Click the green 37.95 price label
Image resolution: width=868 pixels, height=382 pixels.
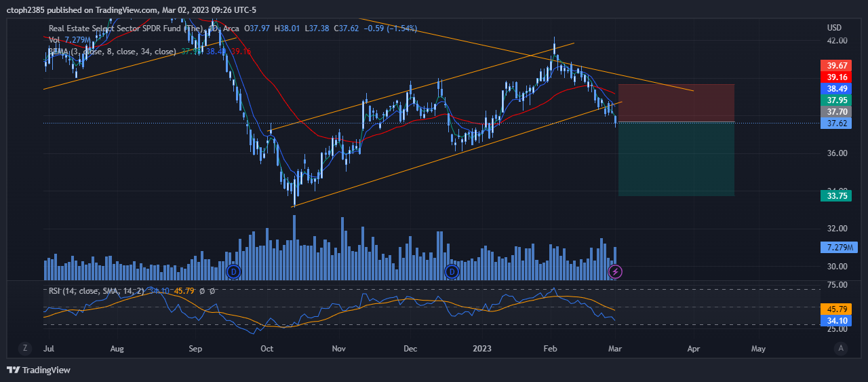(x=837, y=100)
